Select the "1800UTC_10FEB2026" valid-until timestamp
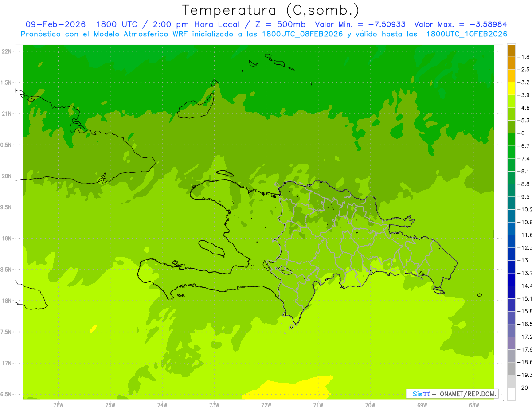The height and width of the screenshot is (411, 532). 467,34
